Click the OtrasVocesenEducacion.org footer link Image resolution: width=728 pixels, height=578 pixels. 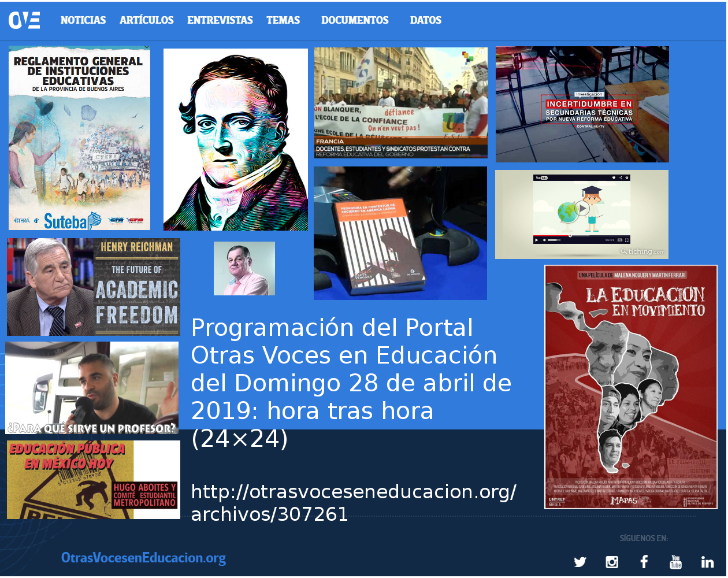point(143,558)
